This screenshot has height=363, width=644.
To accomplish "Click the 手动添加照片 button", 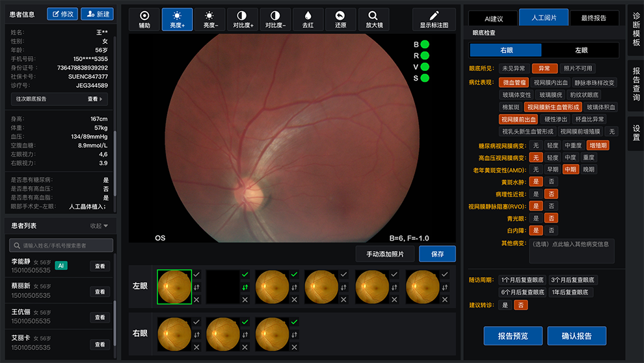I will tap(385, 254).
